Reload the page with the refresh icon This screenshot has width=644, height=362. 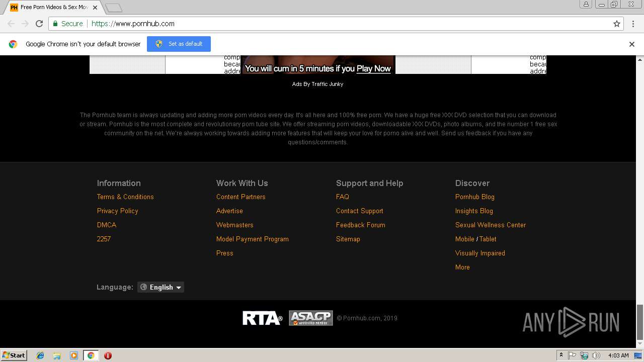pos(39,24)
